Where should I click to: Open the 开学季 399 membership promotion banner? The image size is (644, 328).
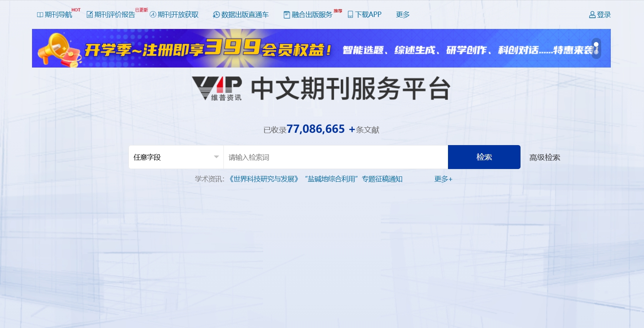[321, 48]
